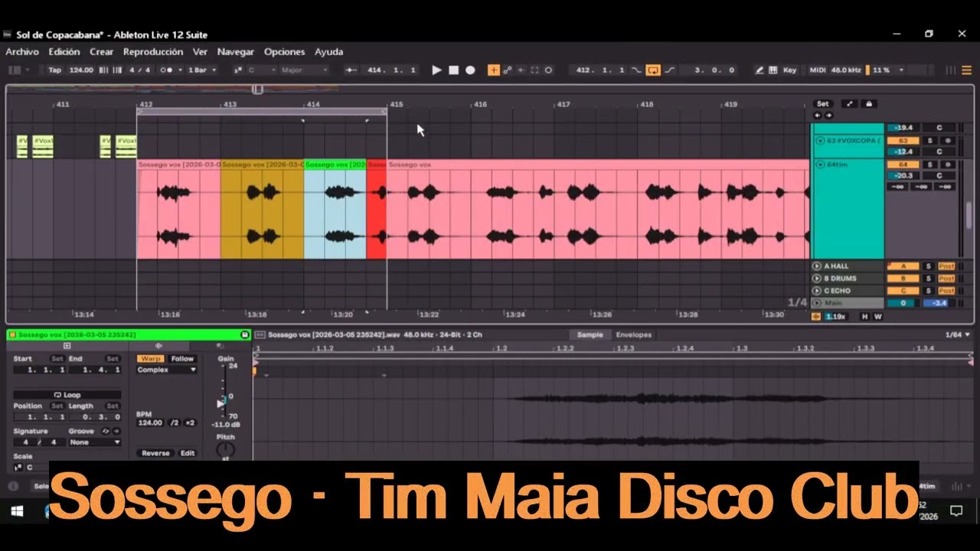Open the Navegar menu

coord(236,52)
